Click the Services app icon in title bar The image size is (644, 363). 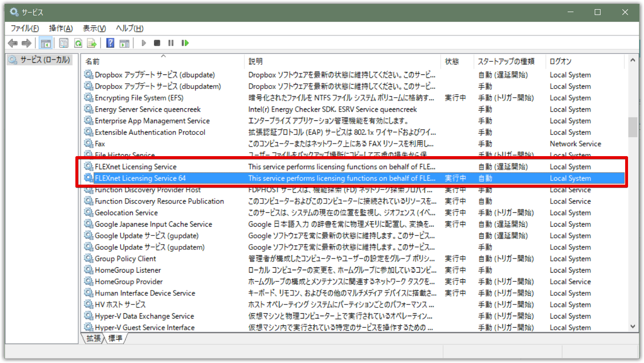pyautogui.click(x=14, y=12)
